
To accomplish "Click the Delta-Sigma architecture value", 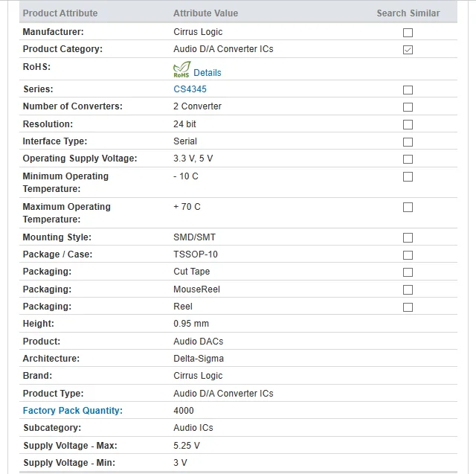I will coord(199,359).
